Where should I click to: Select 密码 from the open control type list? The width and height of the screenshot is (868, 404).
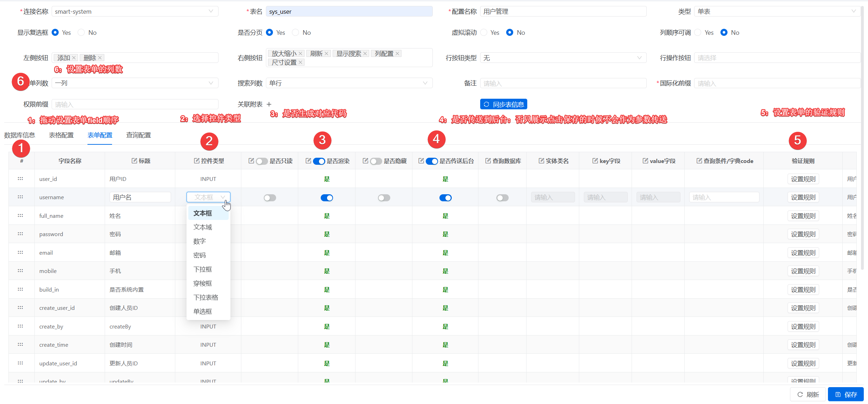(x=200, y=255)
